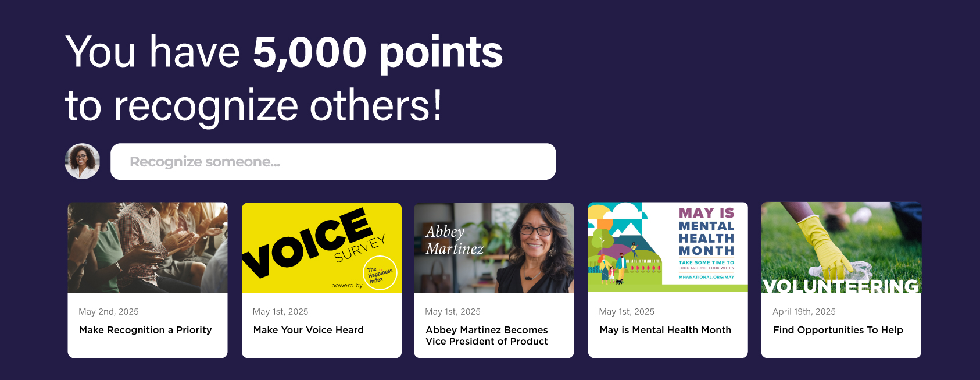Click the May 2nd, 2025 date label
This screenshot has width=980, height=380.
coord(109,312)
